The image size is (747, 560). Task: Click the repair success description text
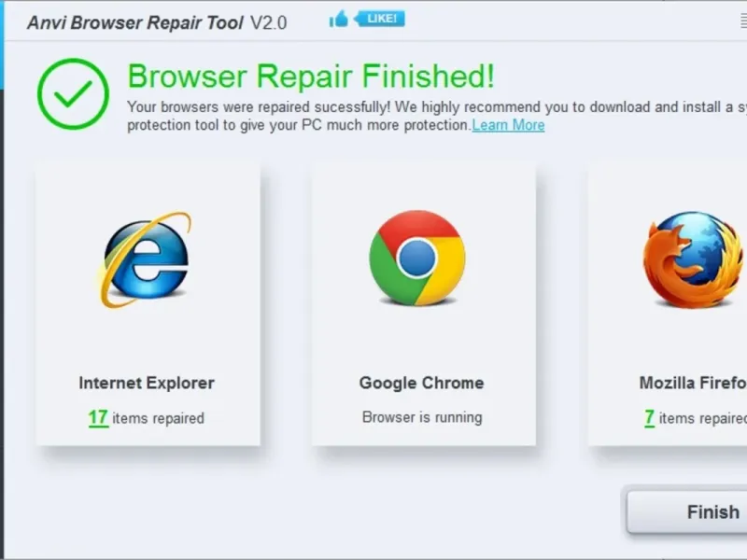(437, 116)
